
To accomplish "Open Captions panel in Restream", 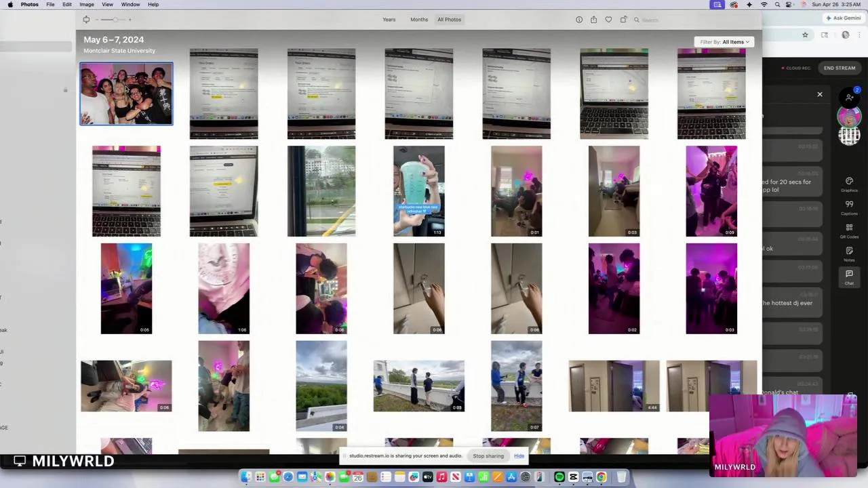I will tap(849, 207).
